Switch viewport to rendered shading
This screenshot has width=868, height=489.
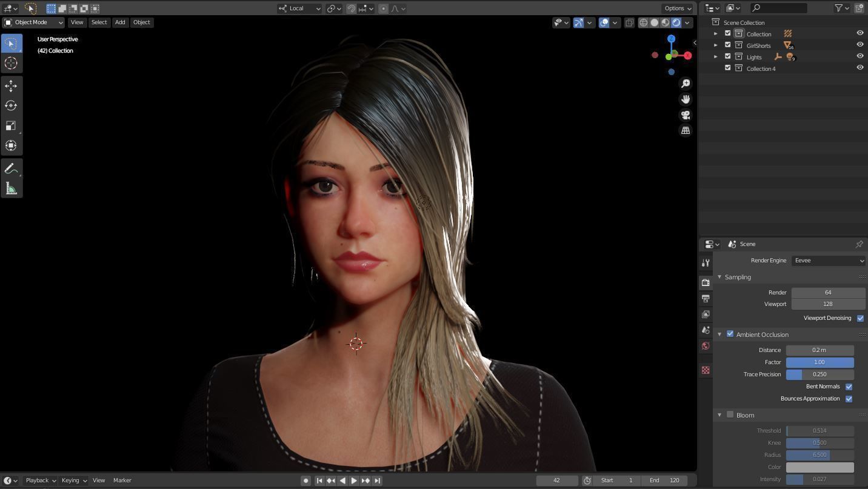point(676,22)
